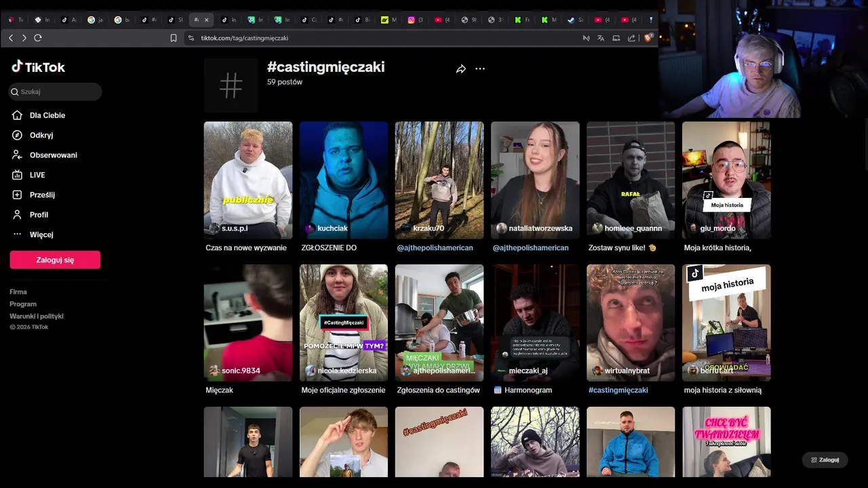The image size is (868, 488).
Task: Click the floating Zaloguj button bottom right
Action: pos(825,460)
